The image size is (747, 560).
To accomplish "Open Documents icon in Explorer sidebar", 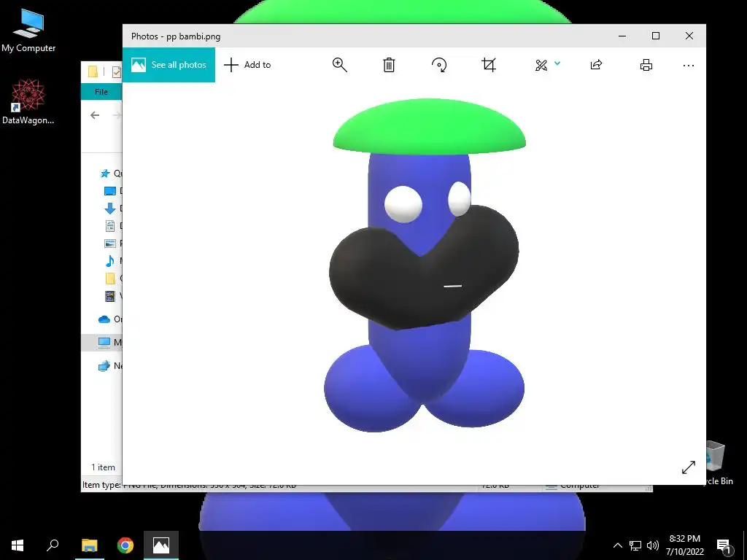I will pos(110,226).
